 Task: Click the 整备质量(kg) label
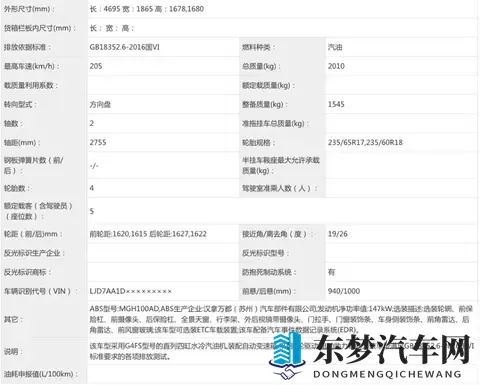pyautogui.click(x=265, y=105)
